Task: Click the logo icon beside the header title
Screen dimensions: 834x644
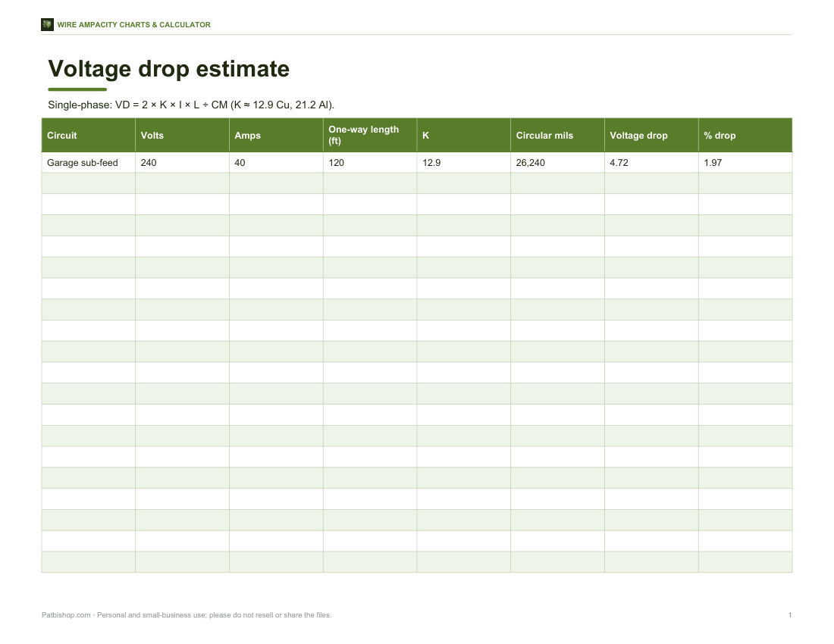Action: pos(47,24)
